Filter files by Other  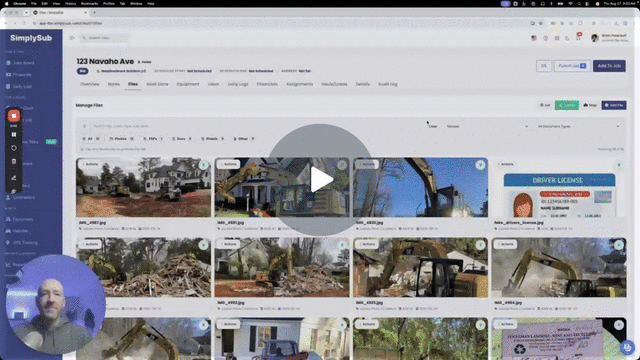click(x=244, y=139)
